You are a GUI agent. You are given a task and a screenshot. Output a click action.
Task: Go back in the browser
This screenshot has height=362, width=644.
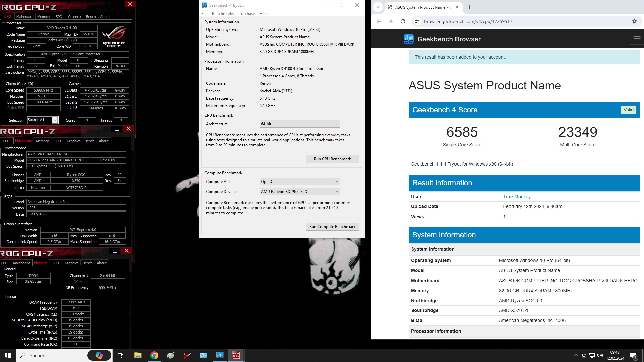379,21
